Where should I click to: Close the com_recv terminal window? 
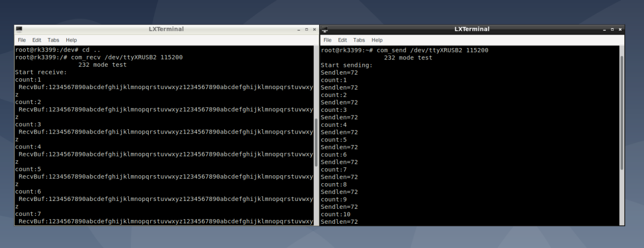click(x=314, y=30)
